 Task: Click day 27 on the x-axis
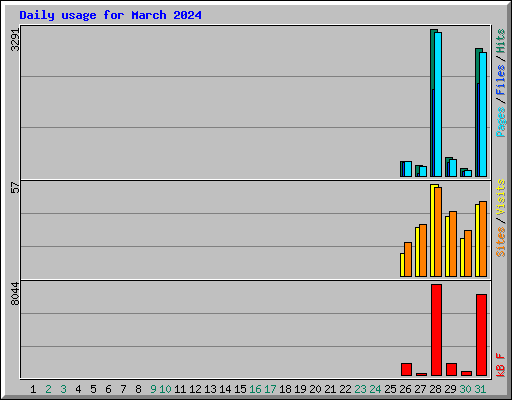(420, 389)
